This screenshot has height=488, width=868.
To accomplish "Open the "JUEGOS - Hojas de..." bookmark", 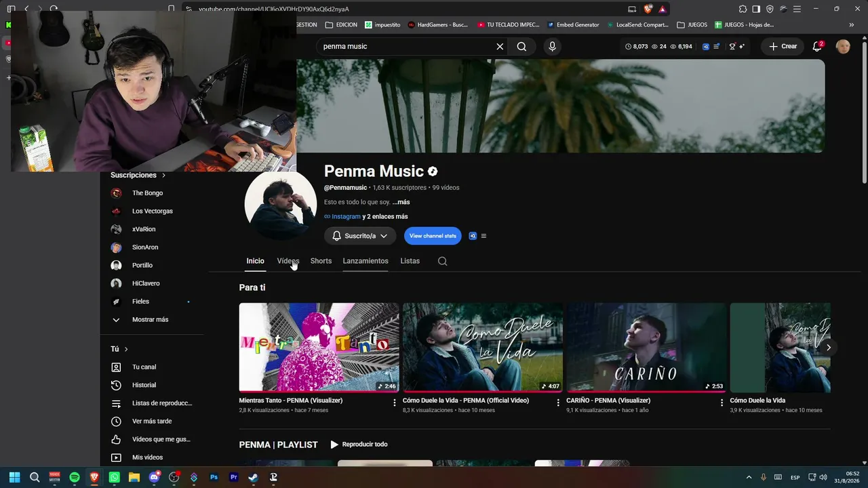I will point(744,25).
